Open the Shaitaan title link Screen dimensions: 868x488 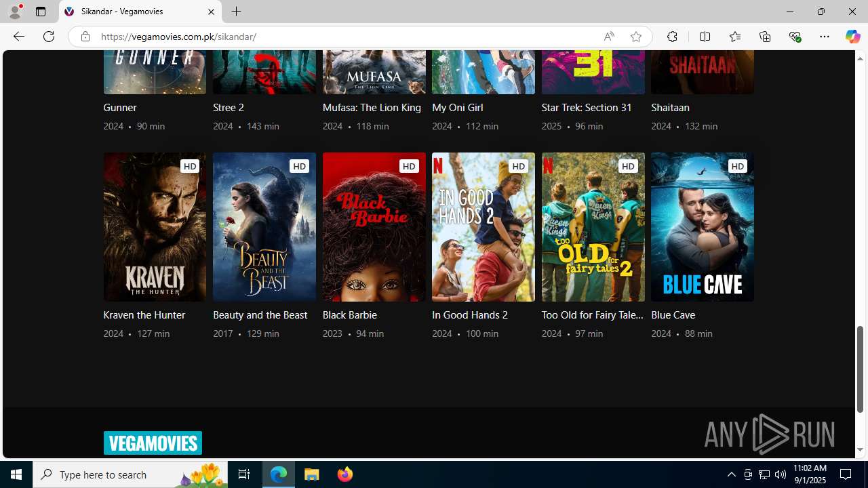pos(670,108)
